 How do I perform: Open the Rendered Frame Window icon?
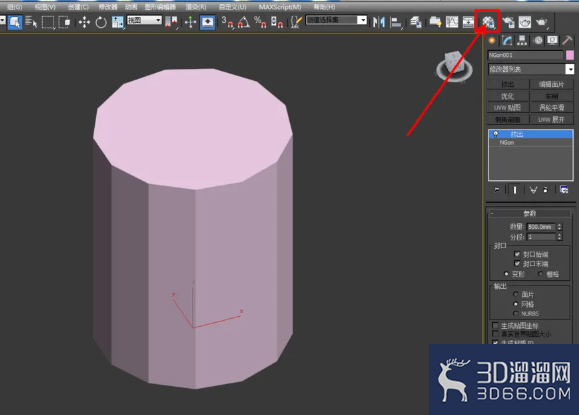pyautogui.click(x=525, y=22)
